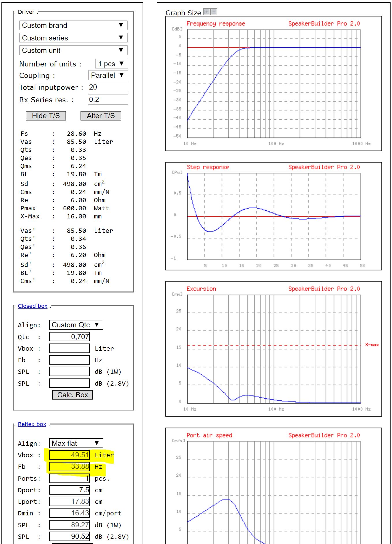
Task: Click the Frequency response graph
Action: pyautogui.click(x=273, y=83)
